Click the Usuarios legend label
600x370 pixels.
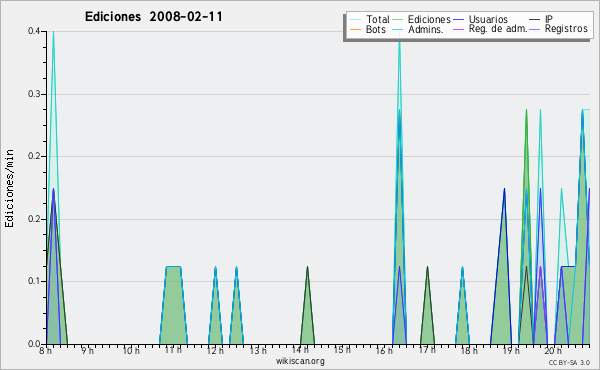click(488, 19)
